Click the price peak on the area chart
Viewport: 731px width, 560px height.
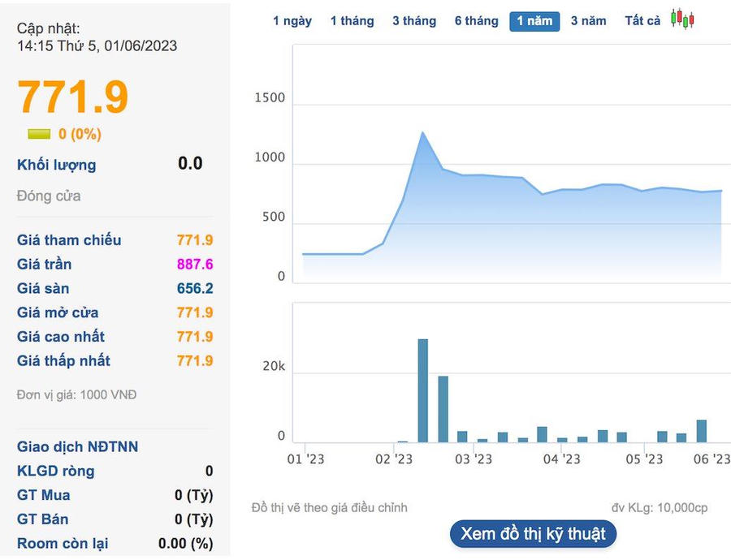coord(422,132)
